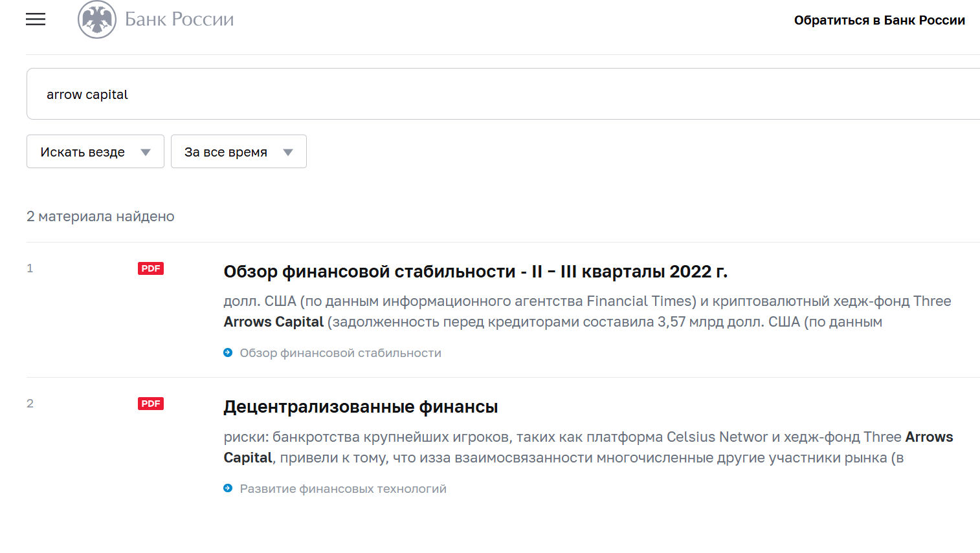Click the blue arrow icon next to Обзор финансовой стабильности
Viewport: 980px width, 553px height.
click(227, 352)
